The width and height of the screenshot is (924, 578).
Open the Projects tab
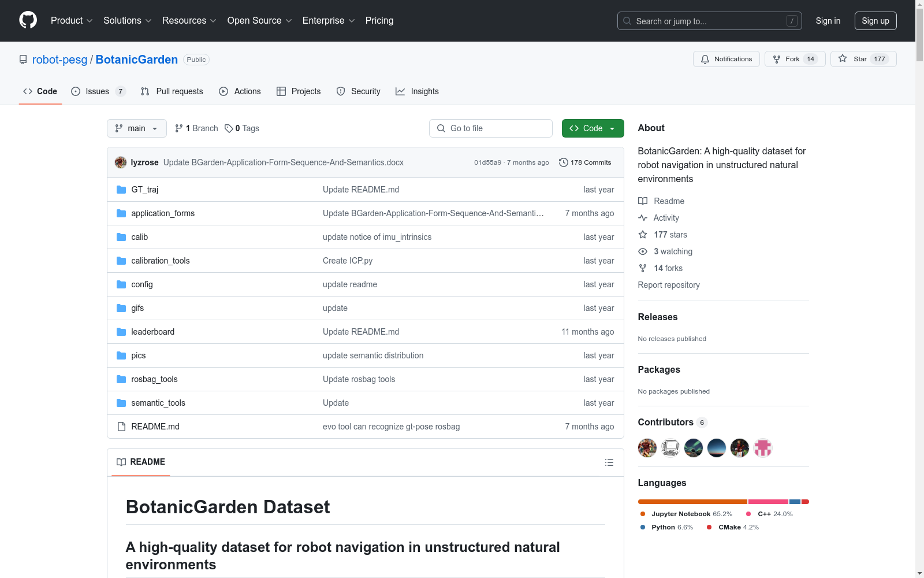pos(299,91)
